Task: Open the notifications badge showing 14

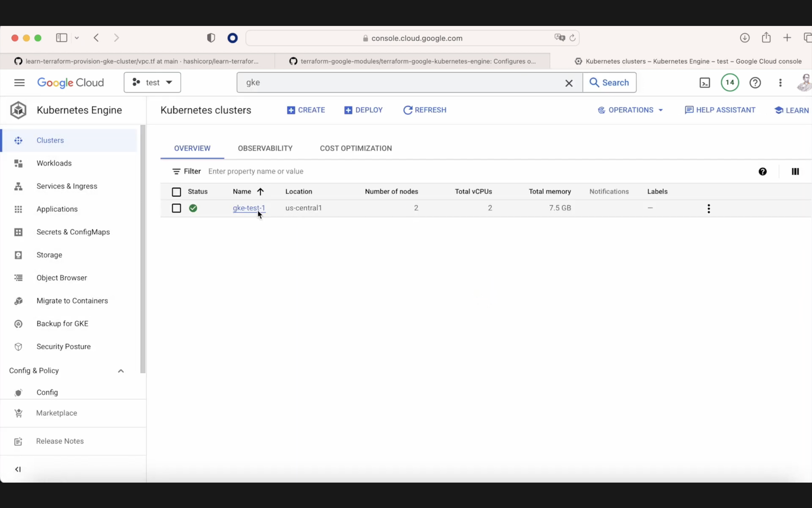Action: coord(730,82)
